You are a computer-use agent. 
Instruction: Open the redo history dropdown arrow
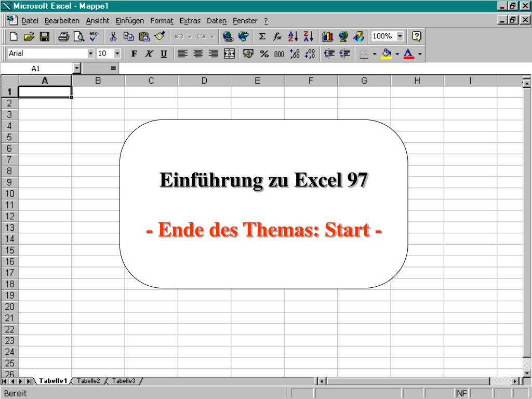pyautogui.click(x=212, y=36)
